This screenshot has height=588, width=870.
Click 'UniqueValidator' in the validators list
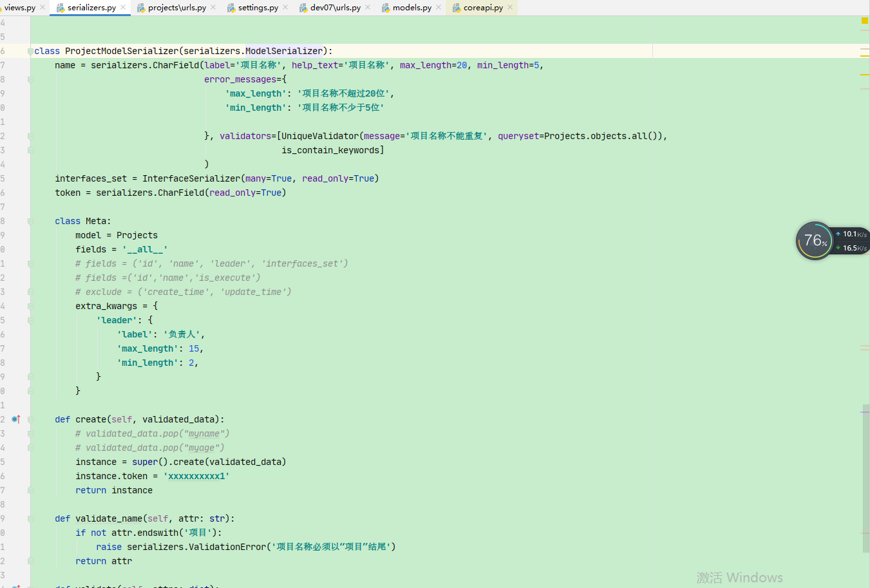point(320,136)
